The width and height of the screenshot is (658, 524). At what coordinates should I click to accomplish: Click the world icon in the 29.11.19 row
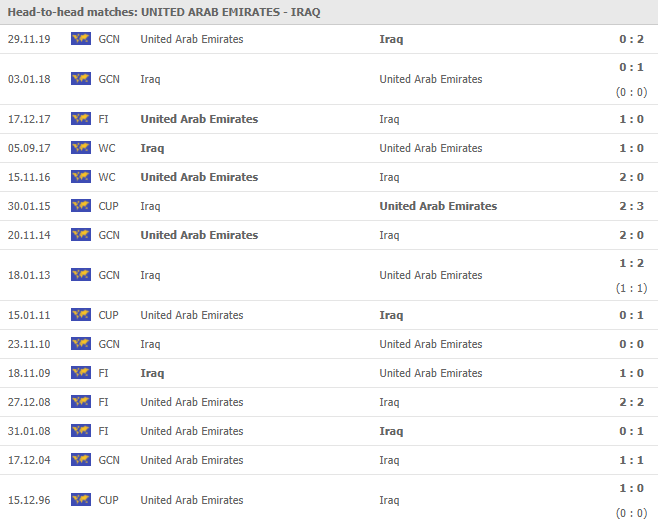coord(80,39)
